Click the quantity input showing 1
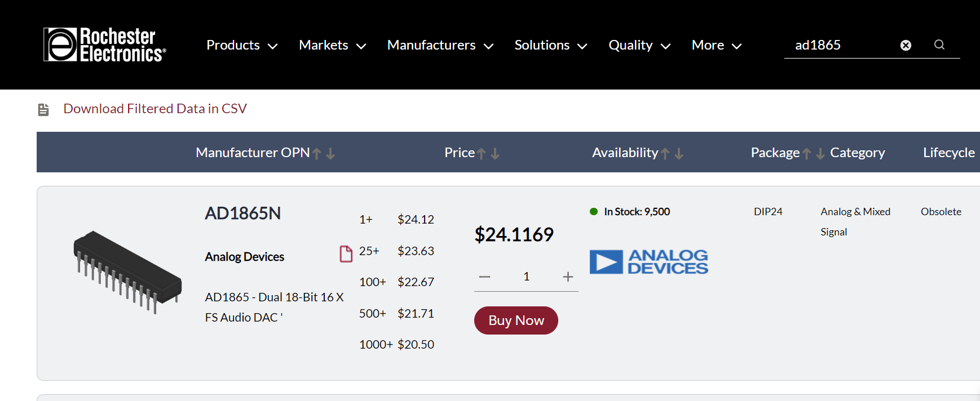 [526, 277]
